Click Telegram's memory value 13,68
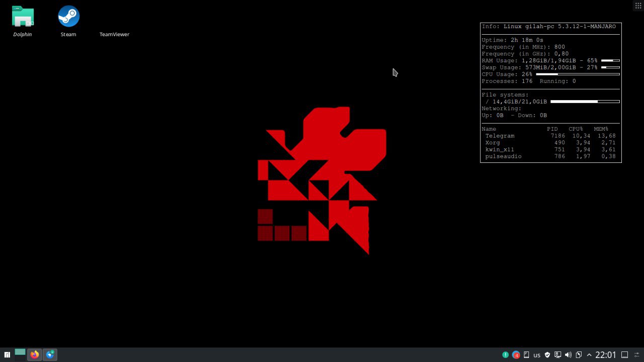 click(x=607, y=136)
